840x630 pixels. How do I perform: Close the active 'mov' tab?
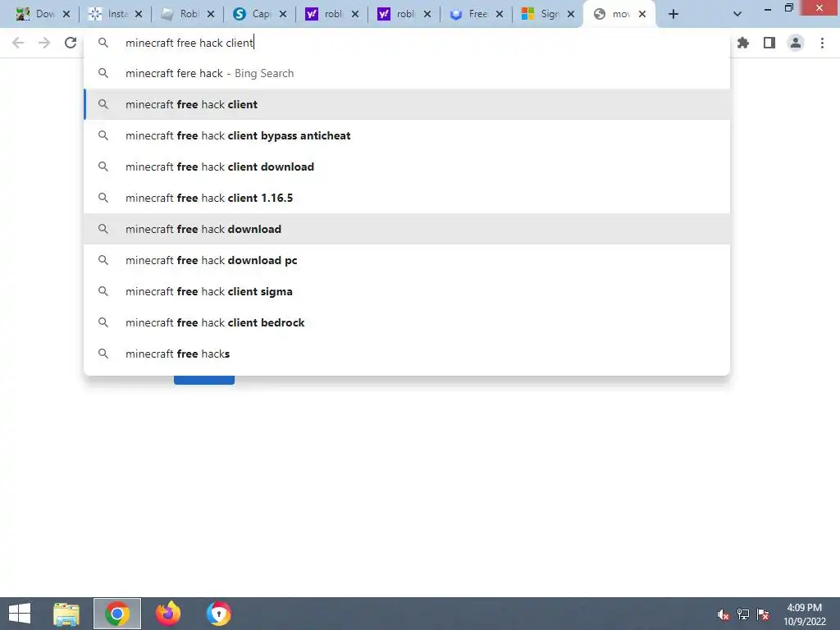tap(642, 15)
